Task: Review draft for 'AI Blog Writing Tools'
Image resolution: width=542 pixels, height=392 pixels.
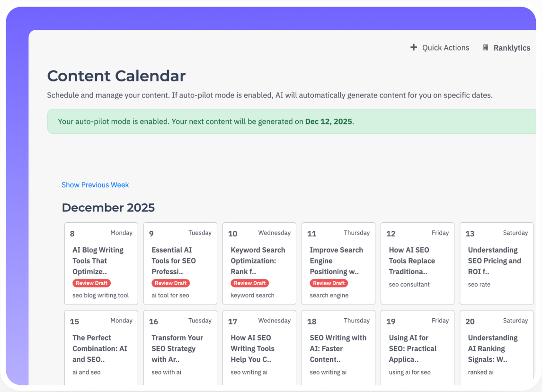Action: (91, 283)
